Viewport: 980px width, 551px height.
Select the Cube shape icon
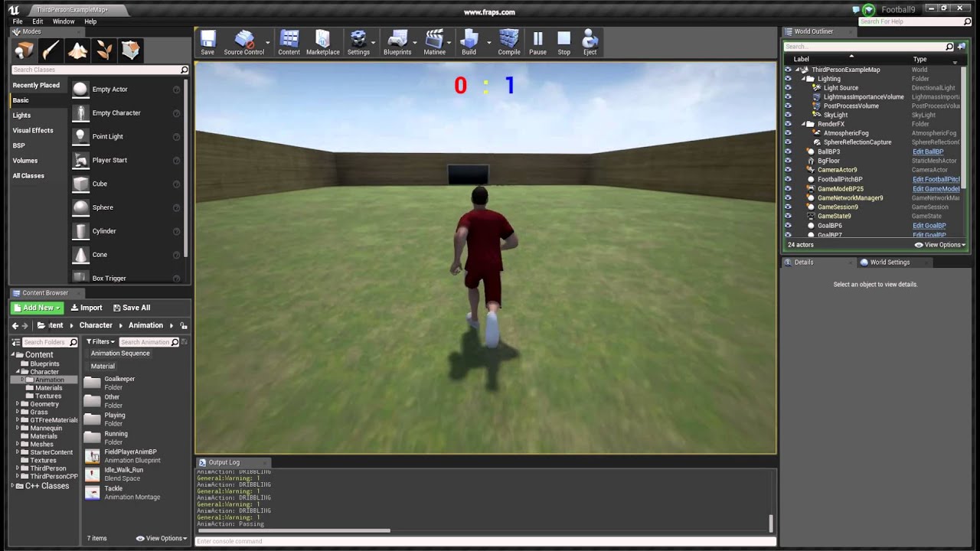(x=80, y=184)
